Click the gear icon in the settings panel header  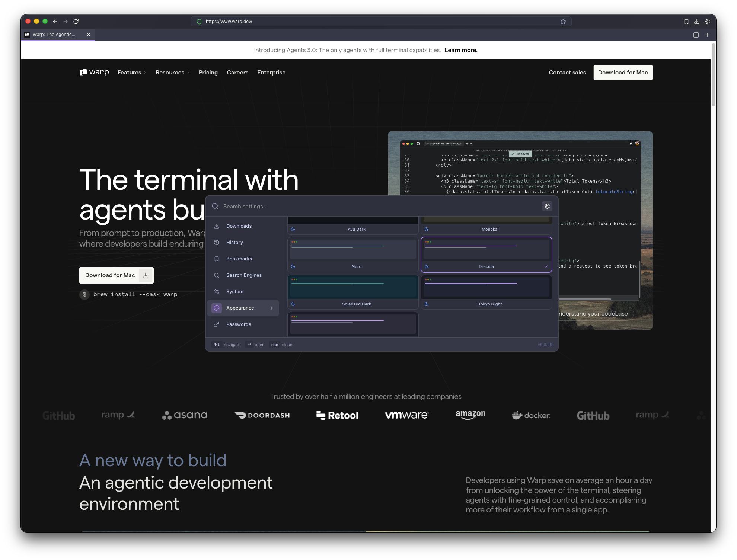click(x=547, y=206)
